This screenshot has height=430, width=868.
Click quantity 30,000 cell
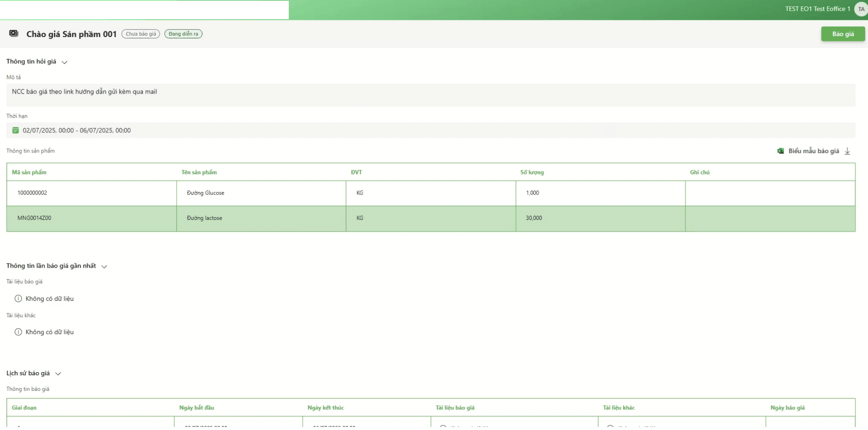[x=601, y=218]
